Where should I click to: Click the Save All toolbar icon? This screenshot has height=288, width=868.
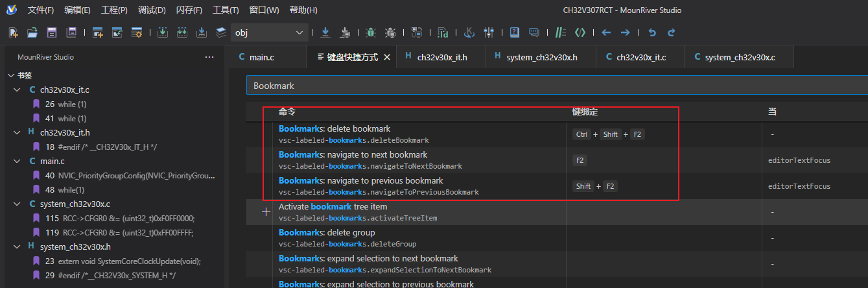point(72,32)
